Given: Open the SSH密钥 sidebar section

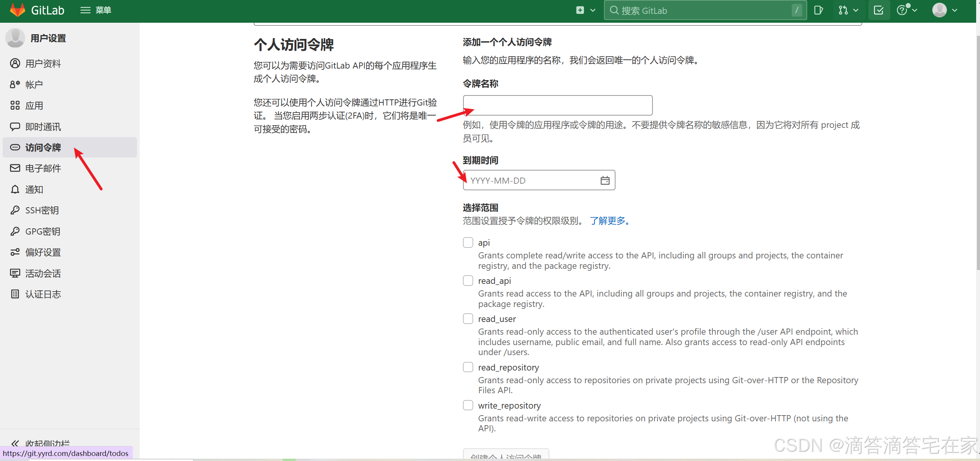Looking at the screenshot, I should [x=42, y=210].
